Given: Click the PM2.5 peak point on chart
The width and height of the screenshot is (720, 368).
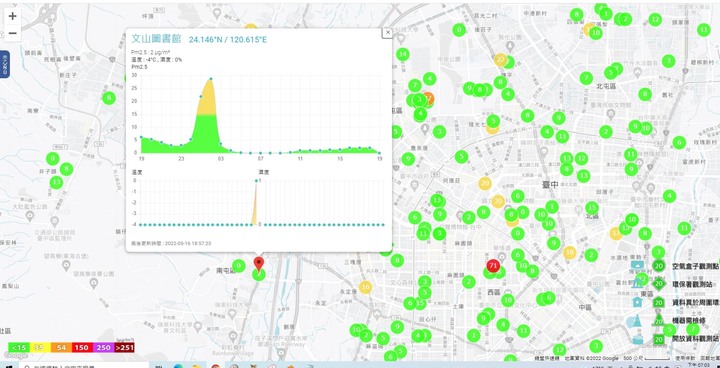Looking at the screenshot, I should click(x=211, y=79).
